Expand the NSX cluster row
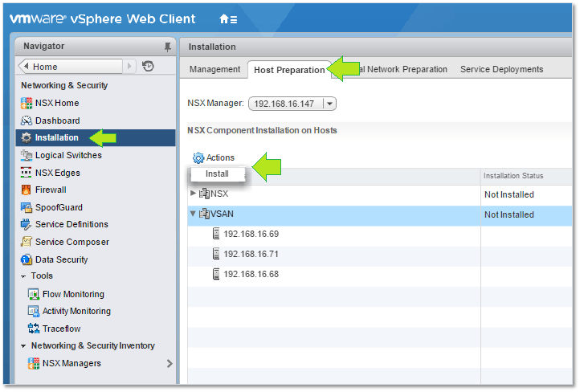The height and width of the screenshot is (392, 580). pyautogui.click(x=193, y=193)
